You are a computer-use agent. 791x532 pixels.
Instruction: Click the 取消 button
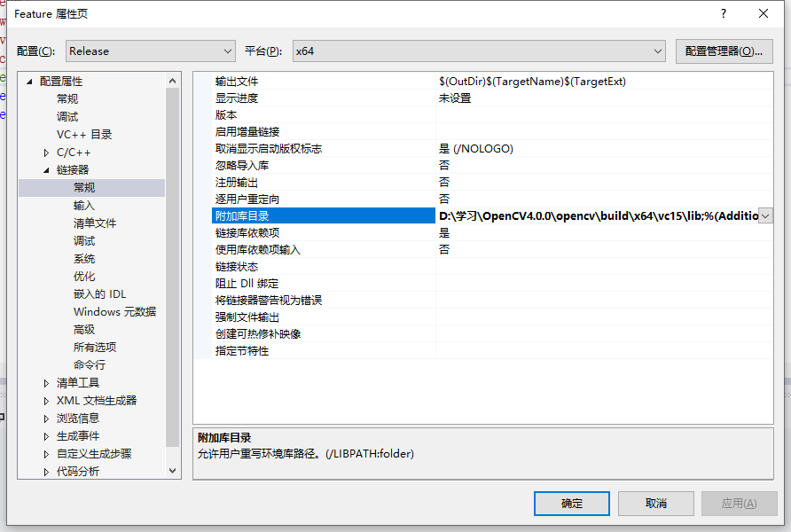pyautogui.click(x=656, y=504)
